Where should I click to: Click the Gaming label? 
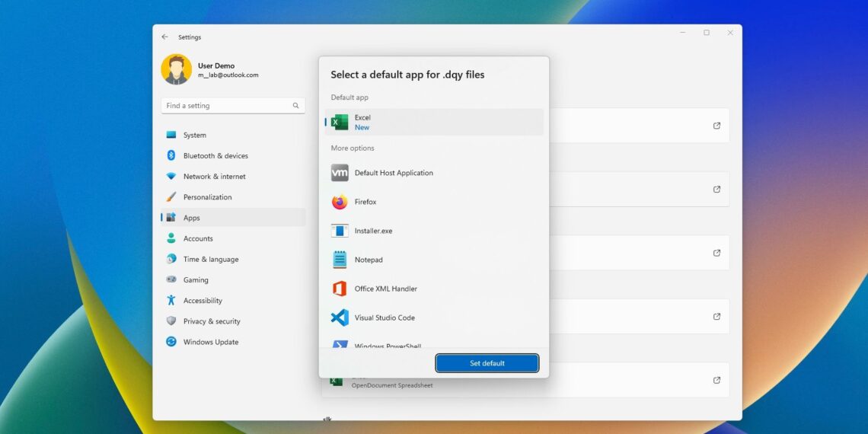(x=196, y=280)
